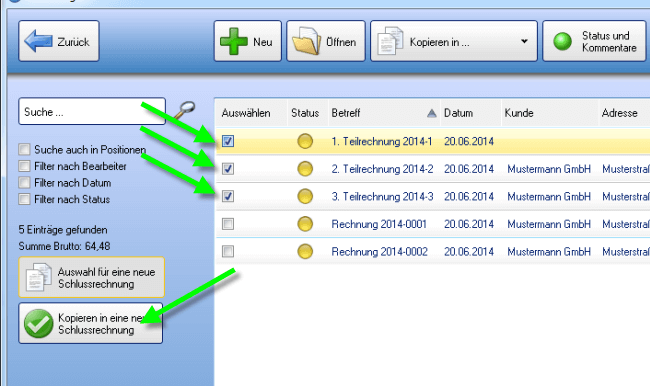
Task: Enable Suche auch in Positionen
Action: (x=24, y=149)
